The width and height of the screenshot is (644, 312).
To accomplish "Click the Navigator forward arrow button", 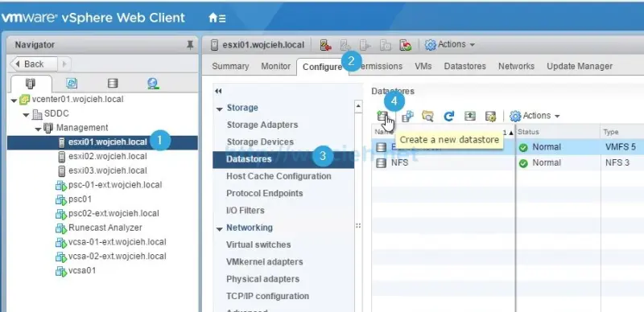I will [x=64, y=64].
